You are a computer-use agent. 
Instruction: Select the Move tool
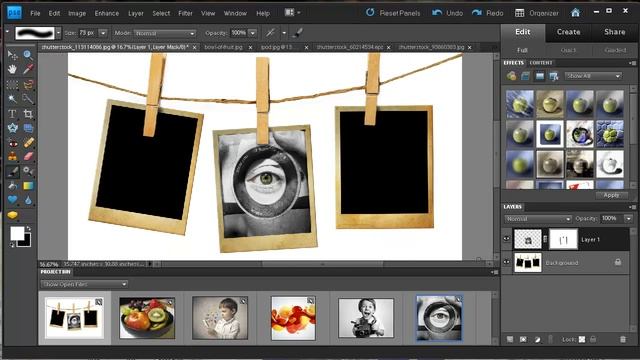tap(12, 55)
